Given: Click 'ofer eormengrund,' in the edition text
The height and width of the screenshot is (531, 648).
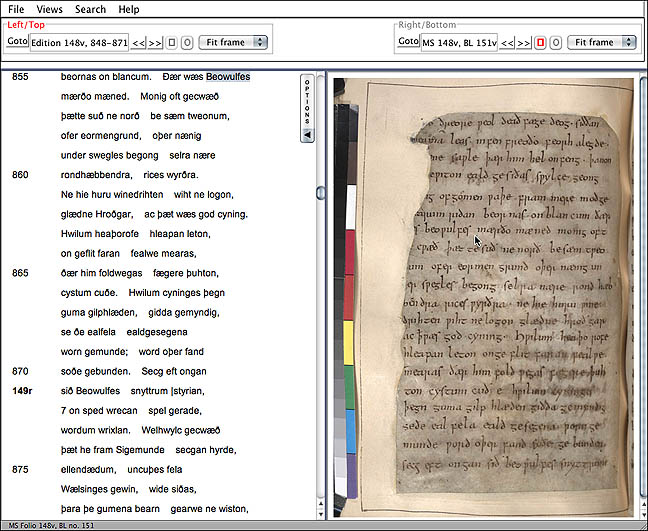Looking at the screenshot, I should pyautogui.click(x=101, y=136).
